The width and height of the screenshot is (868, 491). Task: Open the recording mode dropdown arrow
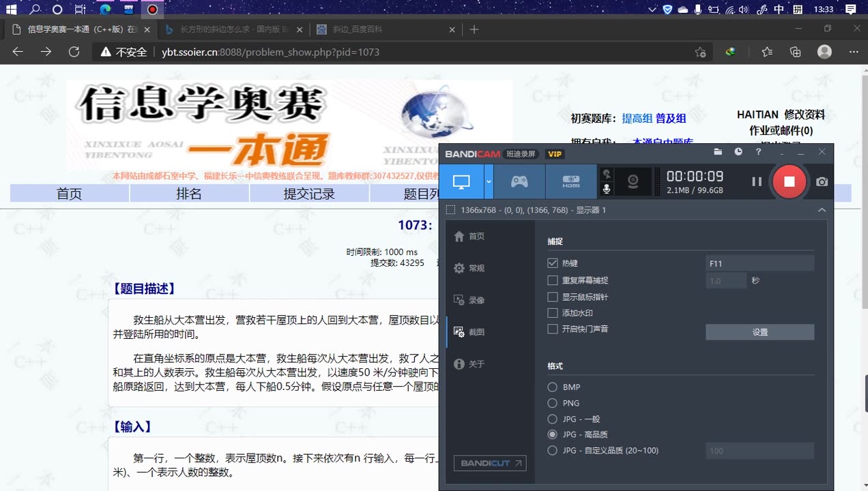coord(489,181)
